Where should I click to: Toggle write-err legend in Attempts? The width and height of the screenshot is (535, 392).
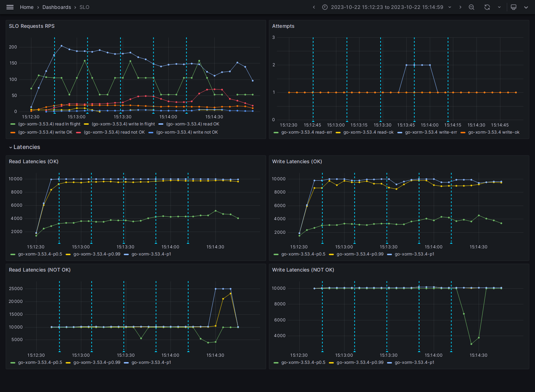click(431, 132)
